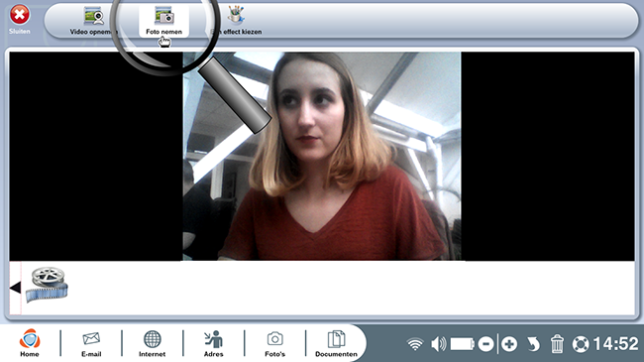Viewport: 644px width, 362px height.
Task: Zoom out with the minus button
Action: [x=485, y=344]
